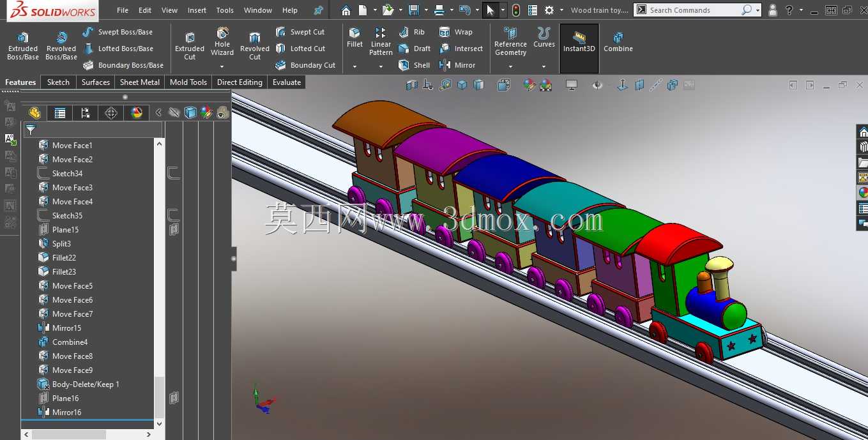Screen dimensions: 868x440
Task: Expand the Hole Wizard dropdown
Action: [x=222, y=66]
